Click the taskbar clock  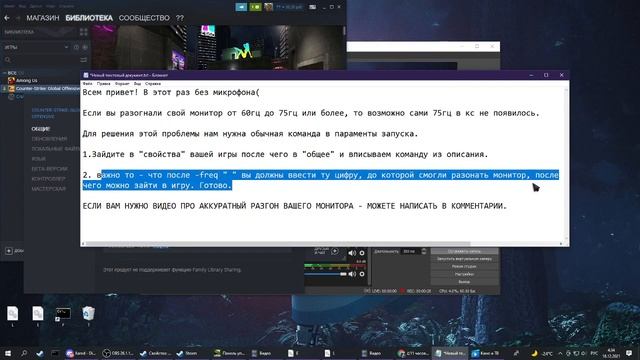611,353
